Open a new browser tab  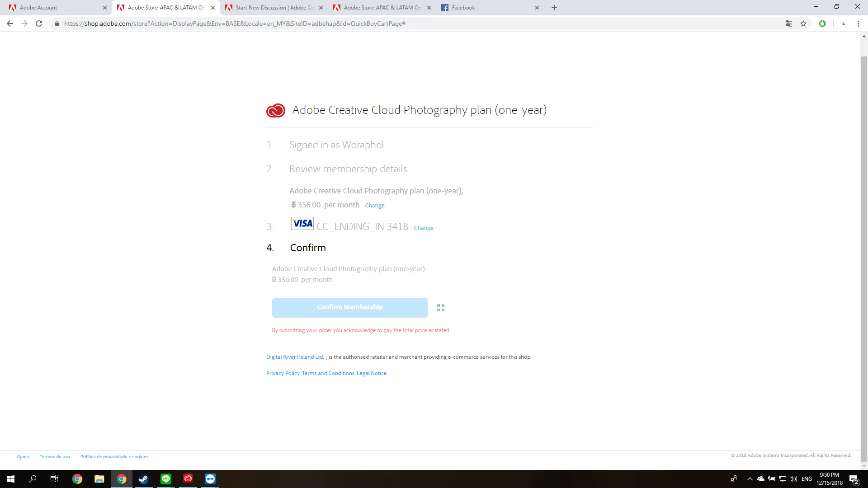554,8
